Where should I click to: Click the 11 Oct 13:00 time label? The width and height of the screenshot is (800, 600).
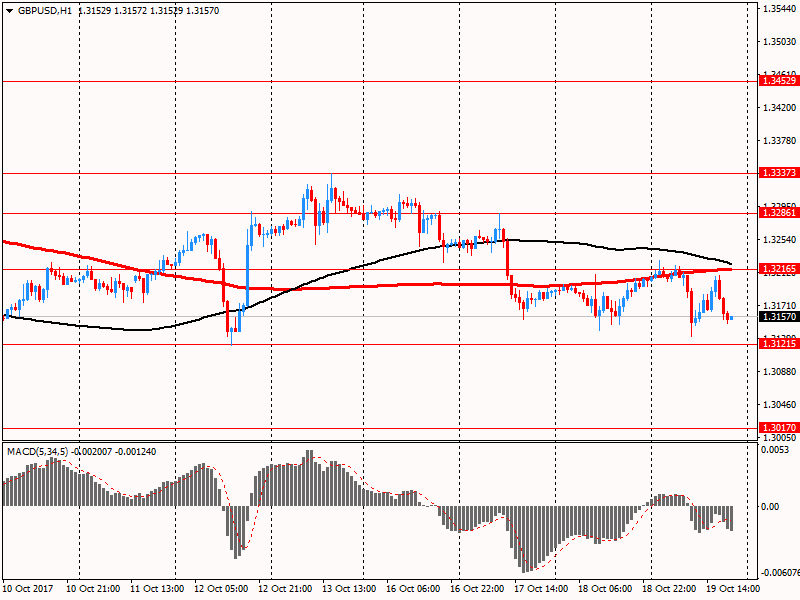157,589
